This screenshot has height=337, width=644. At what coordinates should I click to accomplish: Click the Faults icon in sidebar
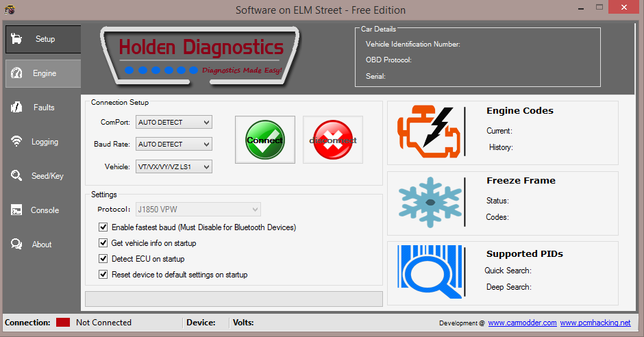16,107
